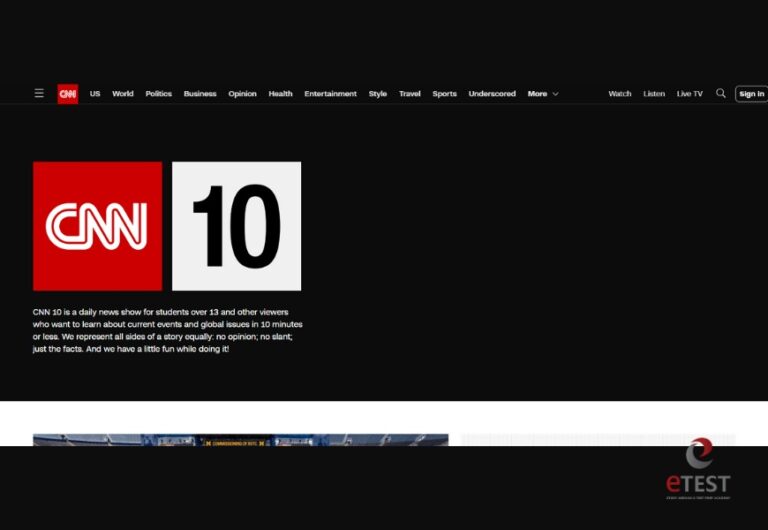The width and height of the screenshot is (768, 530).
Task: Click the Sign in button
Action: 751,94
